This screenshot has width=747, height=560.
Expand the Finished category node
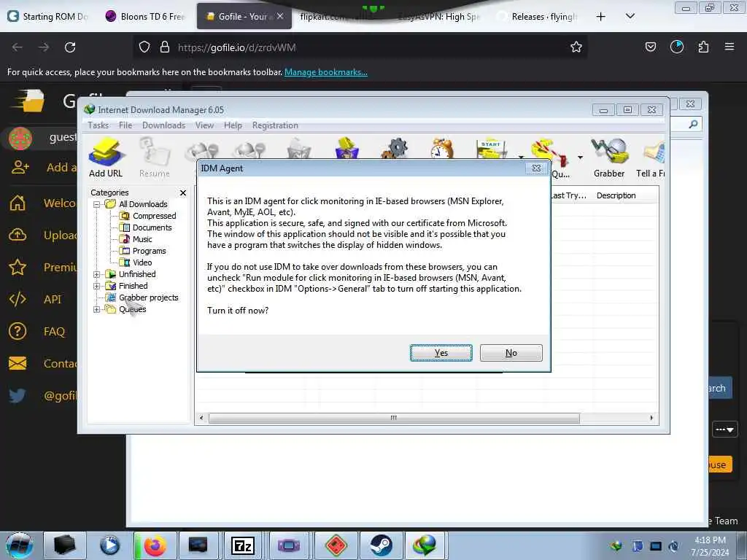click(x=97, y=286)
